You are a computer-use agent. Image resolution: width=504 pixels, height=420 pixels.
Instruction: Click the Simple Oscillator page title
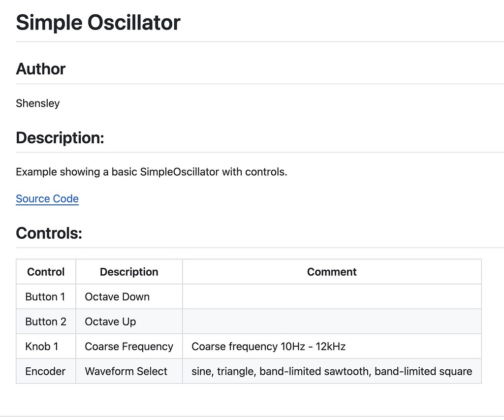click(x=98, y=23)
